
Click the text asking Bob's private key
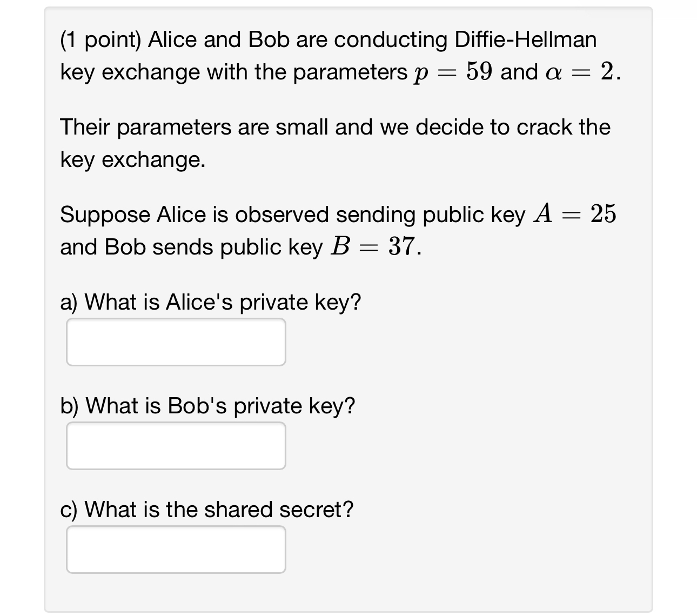tap(208, 405)
